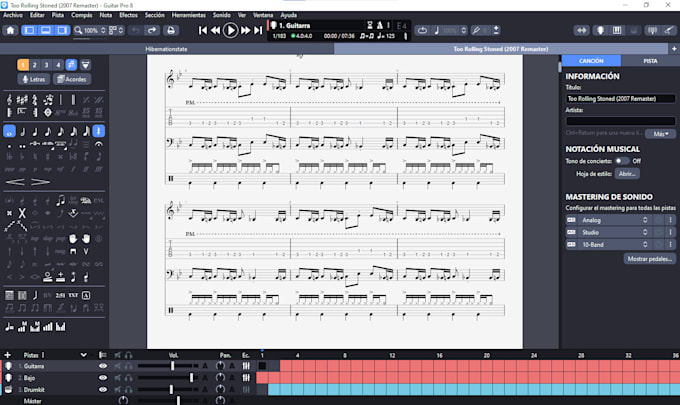Open the Efectos menu
680x405 pixels.
tap(128, 15)
